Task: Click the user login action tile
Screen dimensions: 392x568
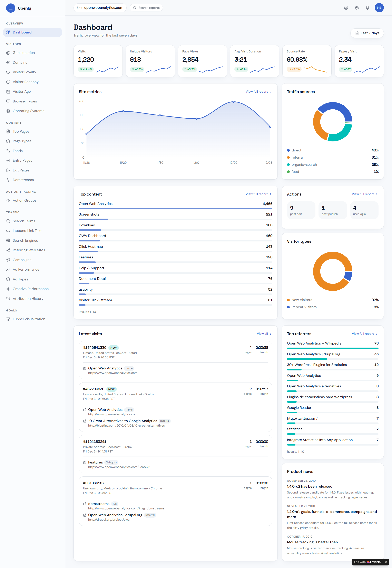Action: tap(364, 210)
